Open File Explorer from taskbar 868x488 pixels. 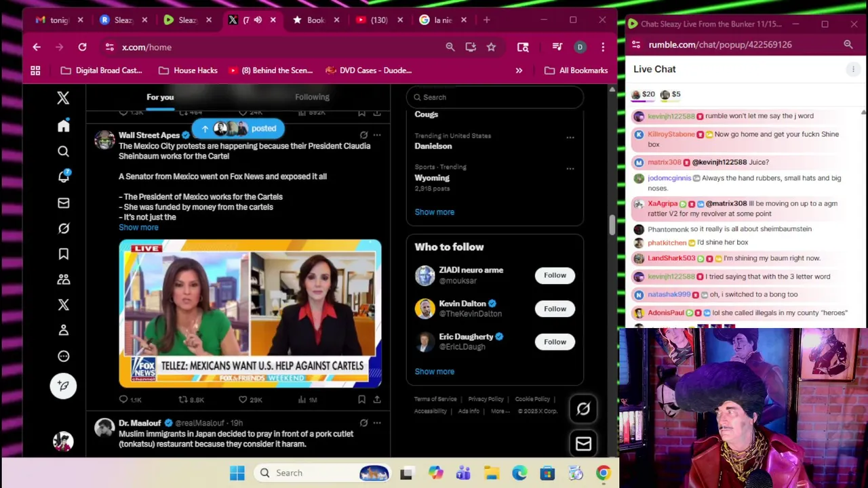pyautogui.click(x=492, y=473)
